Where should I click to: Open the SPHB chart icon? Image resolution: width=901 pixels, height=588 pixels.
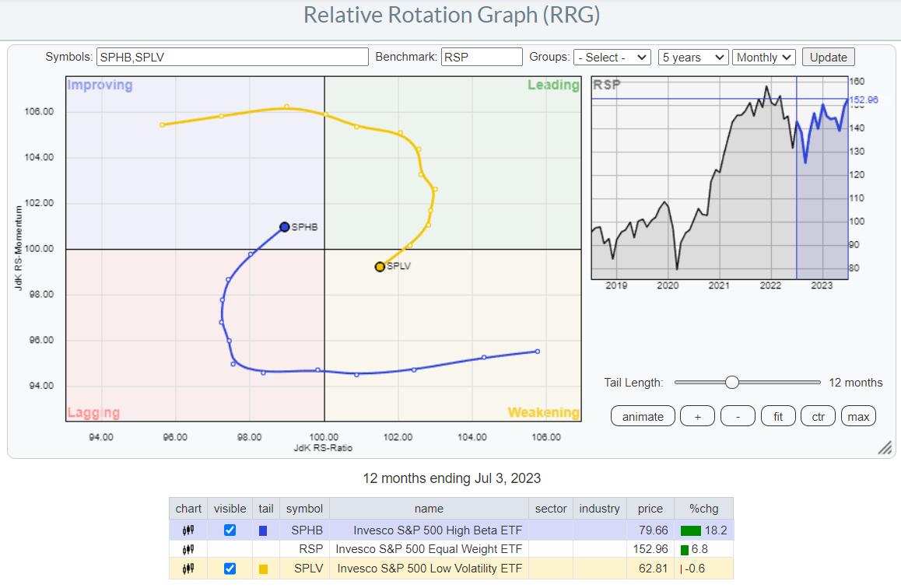coord(188,530)
